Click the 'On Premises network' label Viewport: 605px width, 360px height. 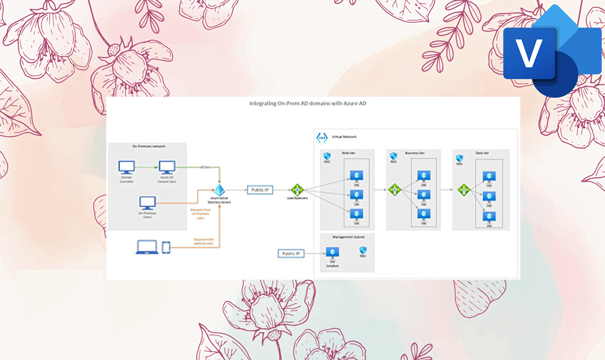pyautogui.click(x=149, y=146)
